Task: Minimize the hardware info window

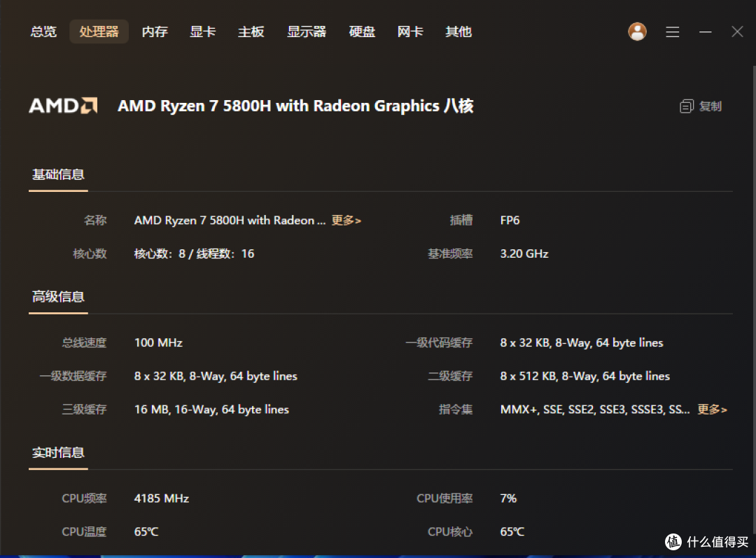Action: pyautogui.click(x=706, y=32)
